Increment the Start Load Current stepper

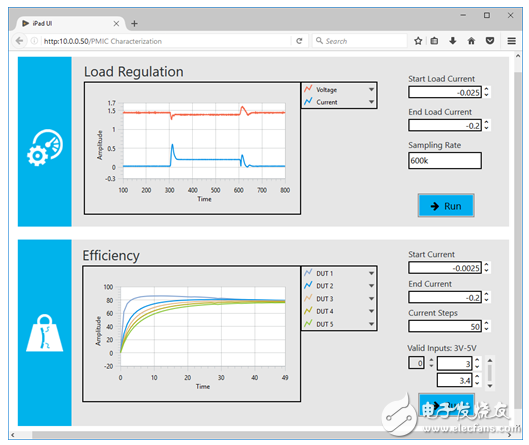(x=486, y=89)
